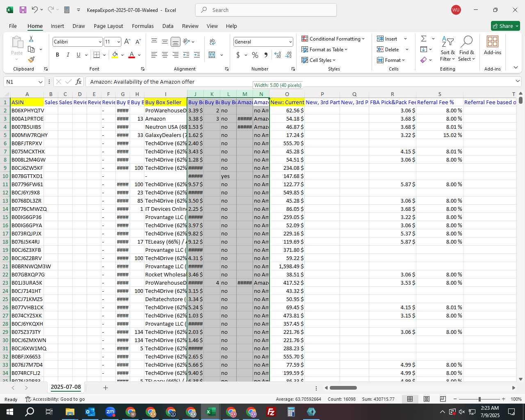Decrease indent
This screenshot has height=420, width=525.
pos(186,55)
